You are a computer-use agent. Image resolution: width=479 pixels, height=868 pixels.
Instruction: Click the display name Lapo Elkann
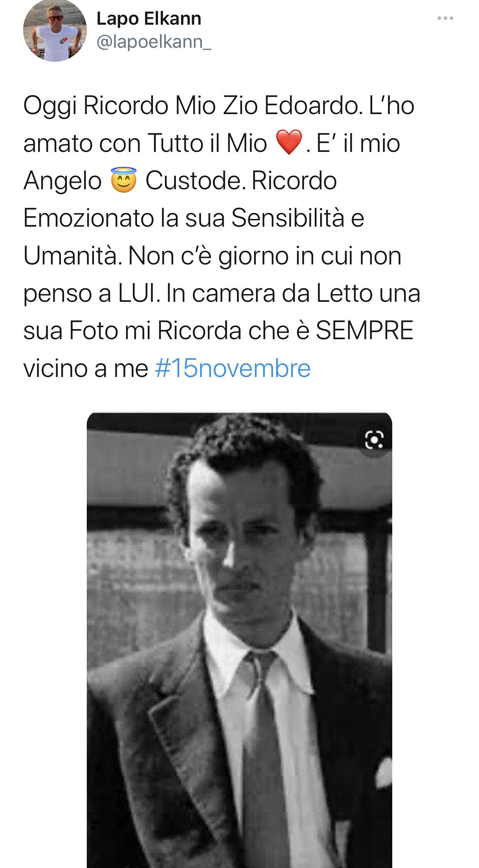tap(149, 19)
